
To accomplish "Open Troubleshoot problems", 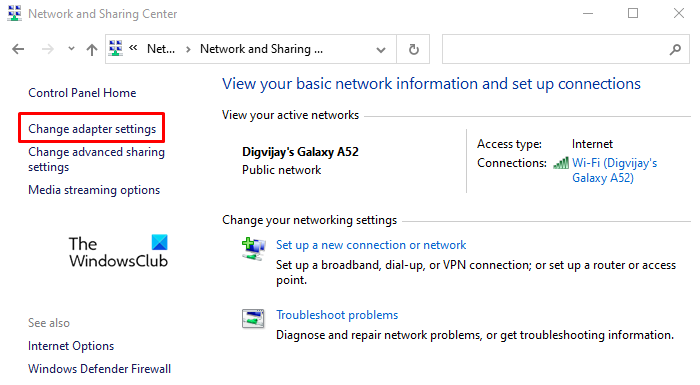I will (x=337, y=315).
